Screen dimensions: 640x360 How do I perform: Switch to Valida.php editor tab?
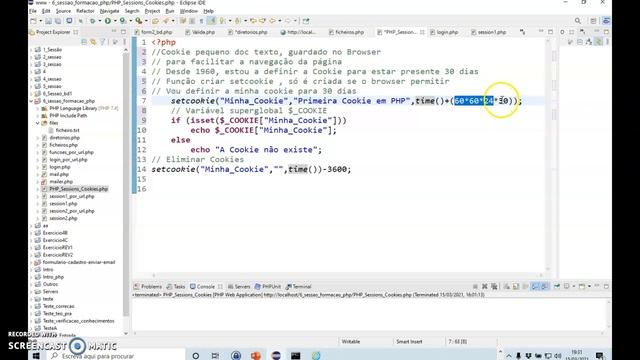[x=200, y=32]
